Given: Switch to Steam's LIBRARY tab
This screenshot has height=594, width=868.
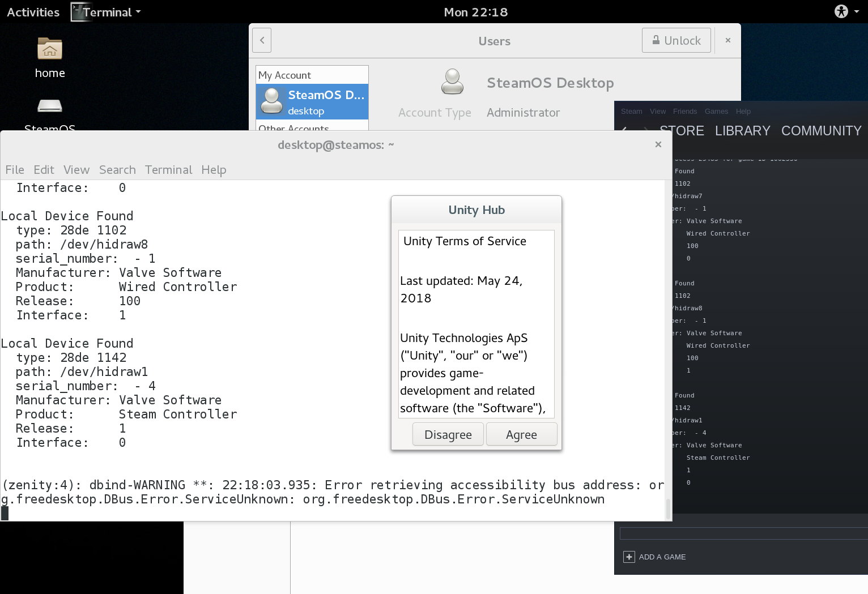Looking at the screenshot, I should pyautogui.click(x=743, y=131).
